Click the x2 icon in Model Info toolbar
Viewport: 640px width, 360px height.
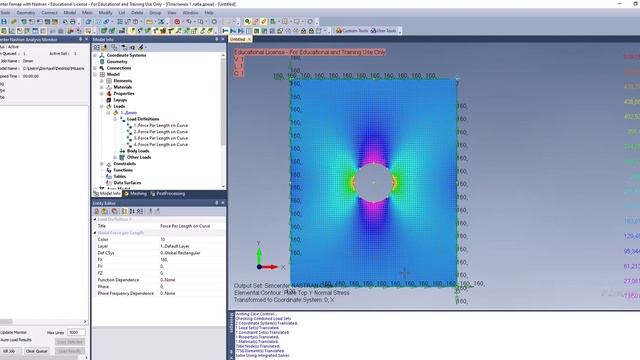point(132,47)
